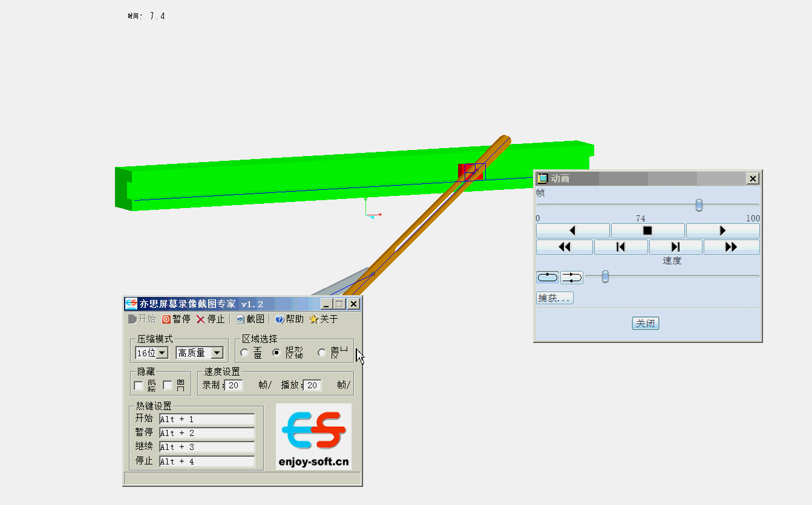Click the speed (速度) slider handle
The width and height of the screenshot is (812, 505).
pyautogui.click(x=605, y=276)
